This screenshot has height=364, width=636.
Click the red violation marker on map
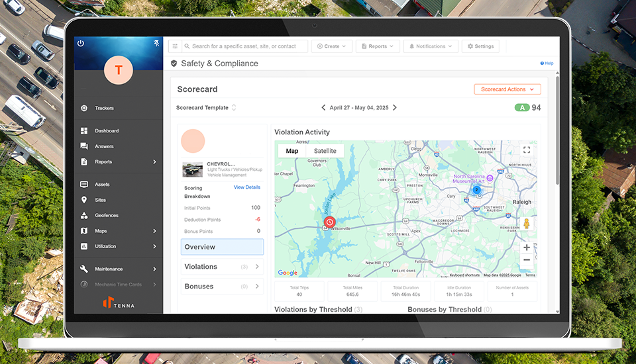click(329, 222)
